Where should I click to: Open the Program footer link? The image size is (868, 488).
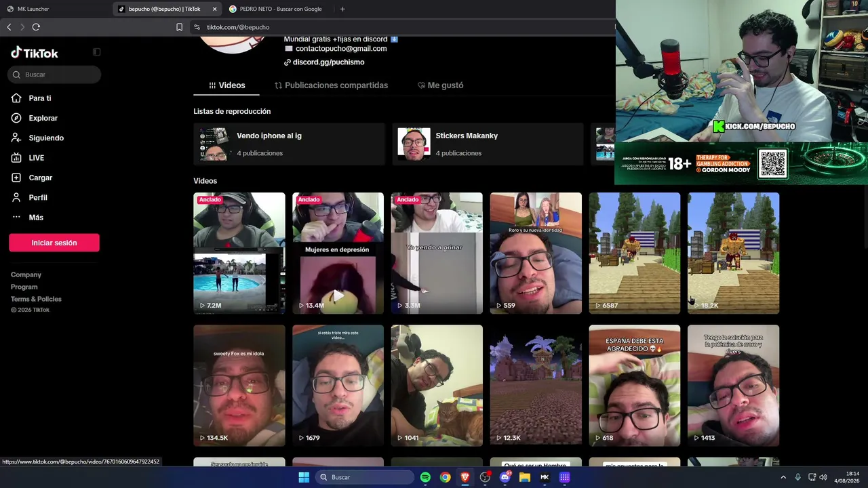[24, 287]
